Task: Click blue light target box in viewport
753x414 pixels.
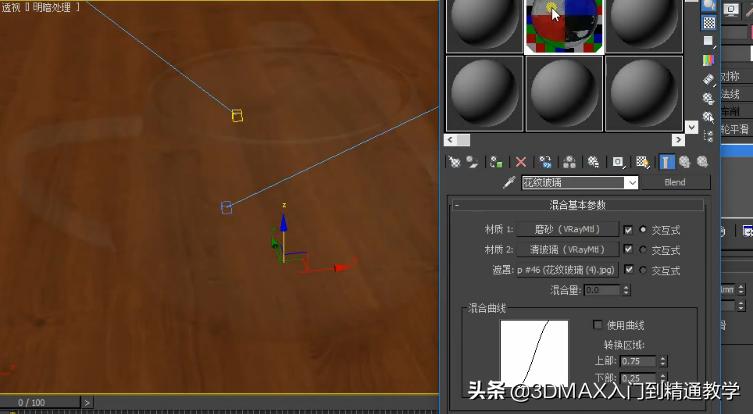Action: pyautogui.click(x=226, y=207)
